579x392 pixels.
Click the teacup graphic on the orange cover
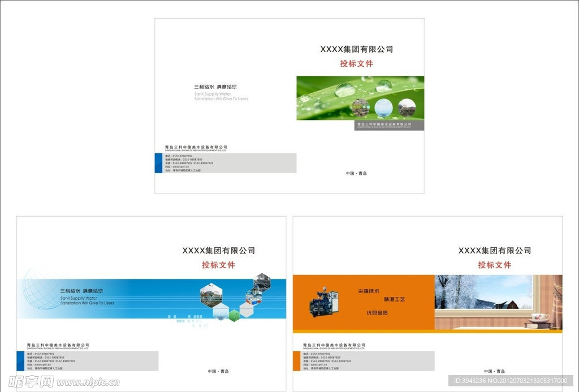point(541,318)
